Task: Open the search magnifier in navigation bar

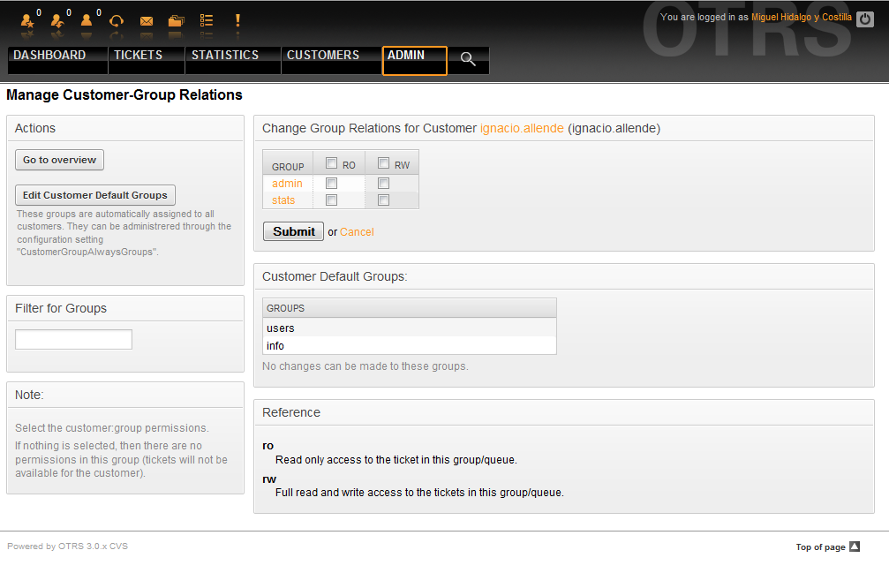Action: point(468,59)
